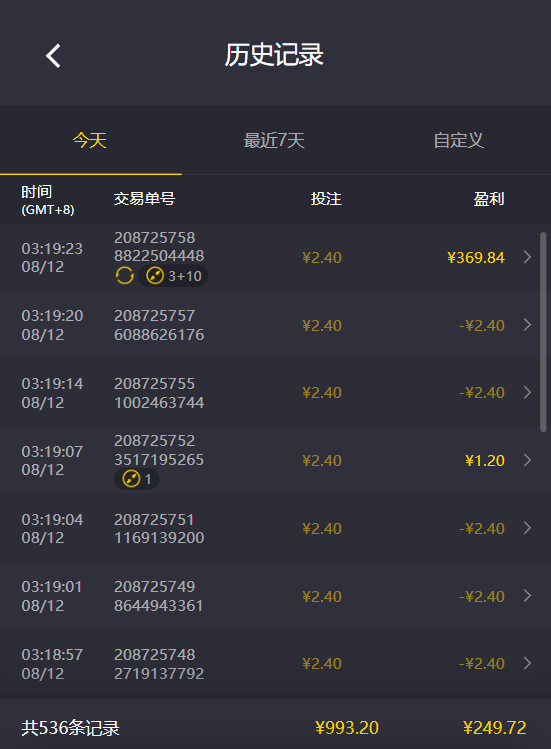Expand the 03:18:57 record chevron
551x749 pixels.
527,663
